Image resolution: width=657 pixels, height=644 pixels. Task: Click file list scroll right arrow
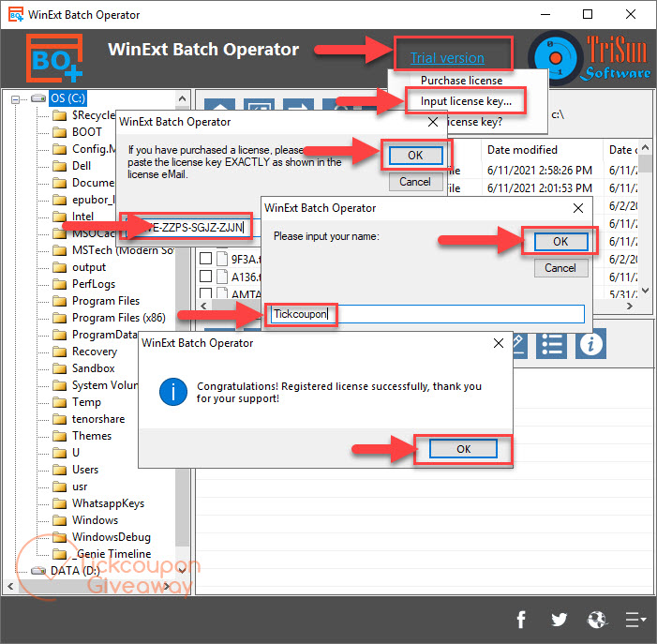click(x=629, y=306)
